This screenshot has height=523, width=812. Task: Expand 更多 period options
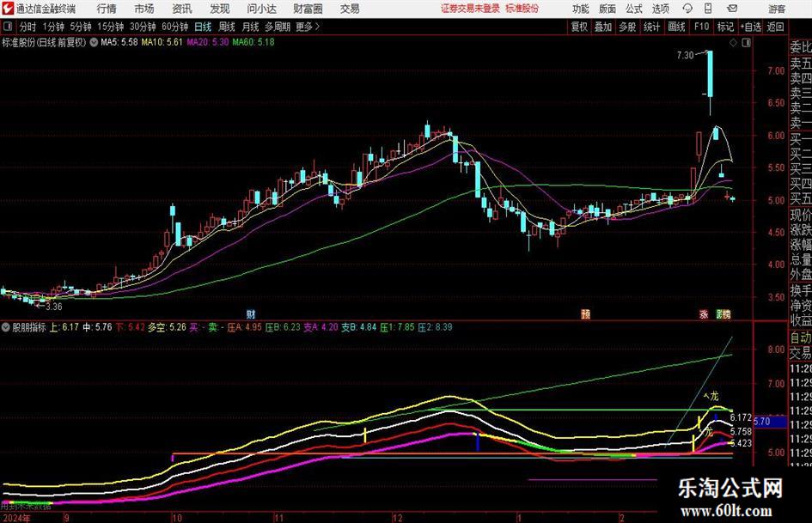click(308, 27)
